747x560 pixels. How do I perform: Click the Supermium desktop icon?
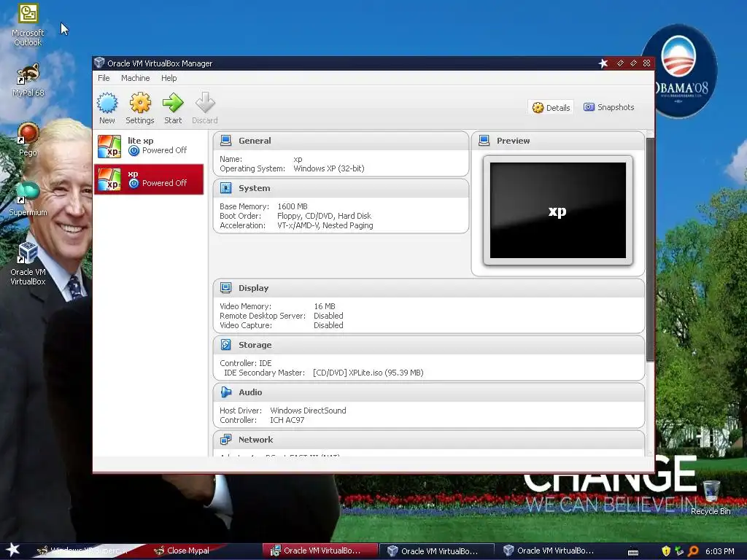tap(28, 198)
